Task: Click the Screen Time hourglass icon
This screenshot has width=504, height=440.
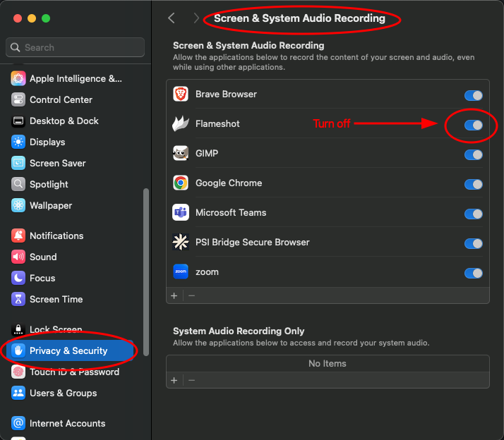Action: [x=18, y=300]
